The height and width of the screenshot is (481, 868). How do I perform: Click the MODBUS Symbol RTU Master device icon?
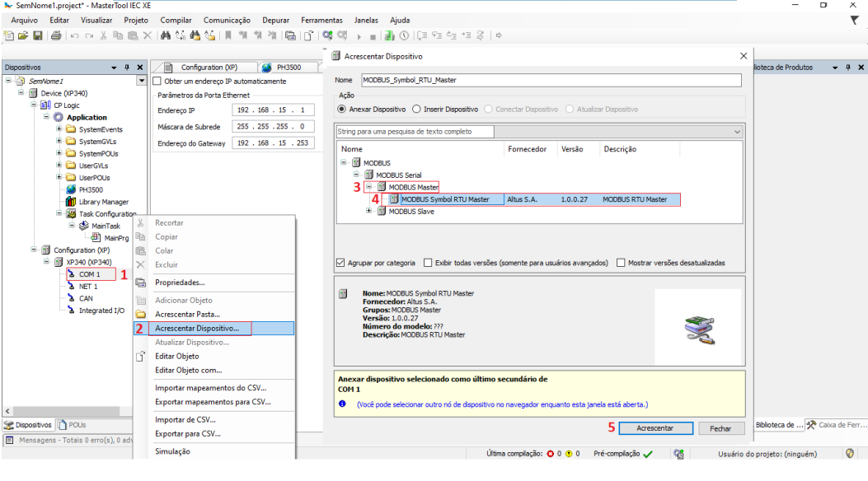(395, 199)
